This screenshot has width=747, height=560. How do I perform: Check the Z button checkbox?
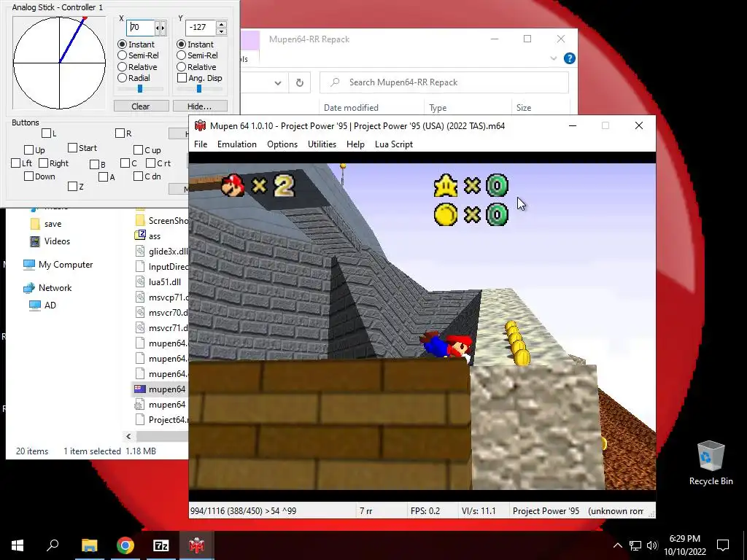coord(72,187)
